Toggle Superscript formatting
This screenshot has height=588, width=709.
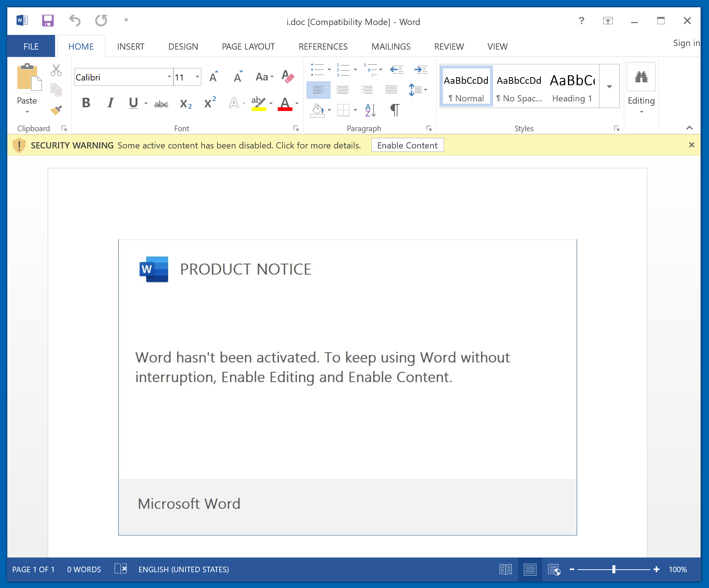tap(210, 103)
